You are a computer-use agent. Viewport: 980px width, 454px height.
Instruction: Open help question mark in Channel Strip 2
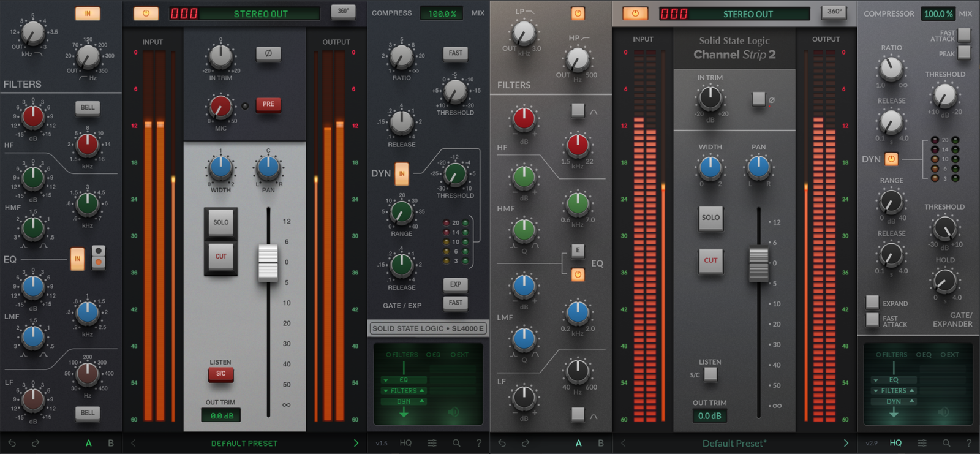[x=968, y=443]
